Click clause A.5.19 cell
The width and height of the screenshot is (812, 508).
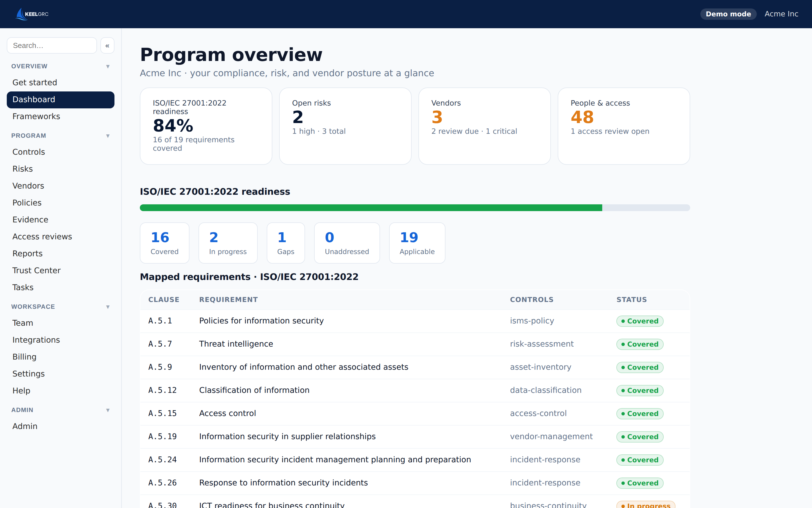coord(162,437)
